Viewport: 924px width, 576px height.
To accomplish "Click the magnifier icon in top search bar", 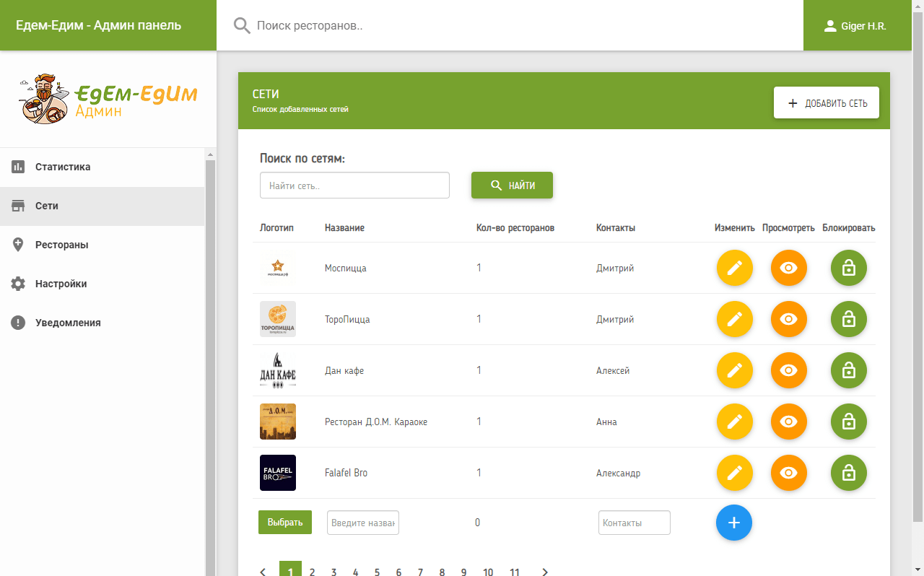I will pyautogui.click(x=242, y=26).
